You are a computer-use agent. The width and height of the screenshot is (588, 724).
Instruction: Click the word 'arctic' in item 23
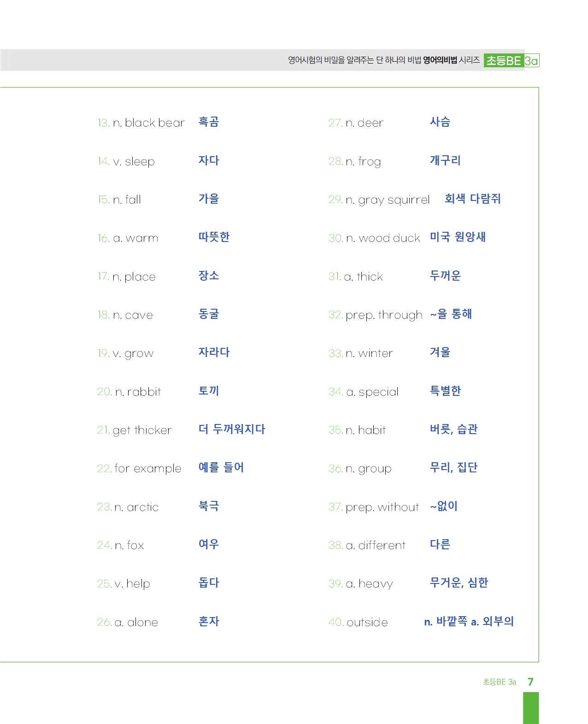point(143,507)
